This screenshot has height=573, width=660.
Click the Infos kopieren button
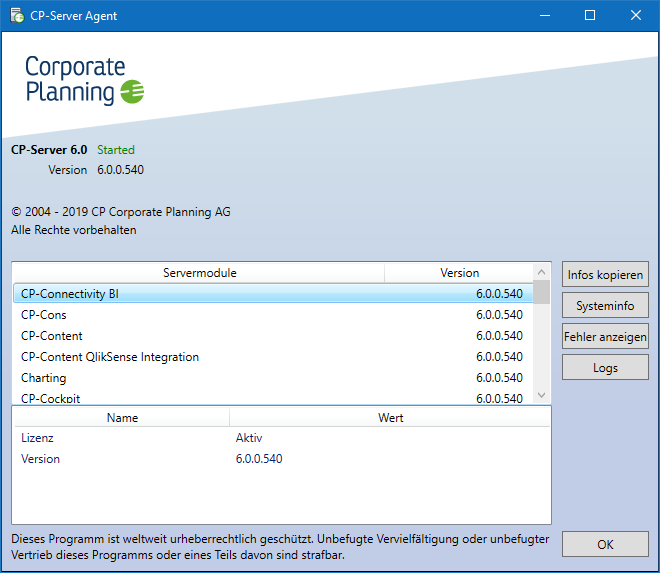point(605,275)
